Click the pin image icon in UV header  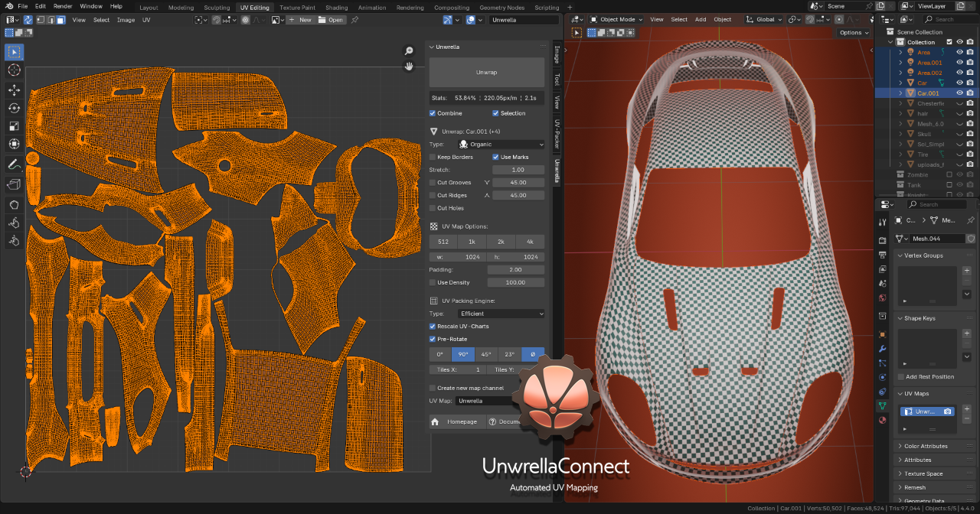[354, 20]
